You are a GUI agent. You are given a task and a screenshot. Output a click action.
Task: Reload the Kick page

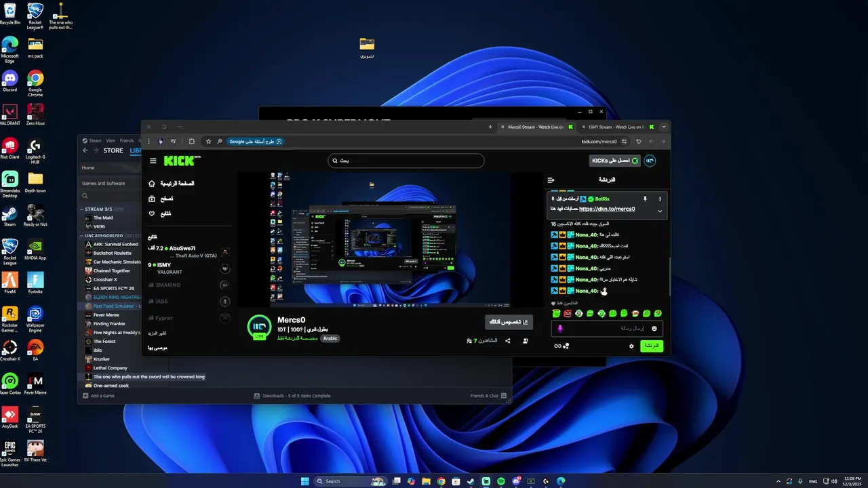point(638,142)
